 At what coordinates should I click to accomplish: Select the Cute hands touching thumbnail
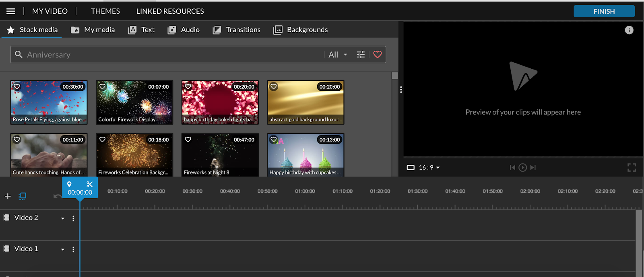49,155
